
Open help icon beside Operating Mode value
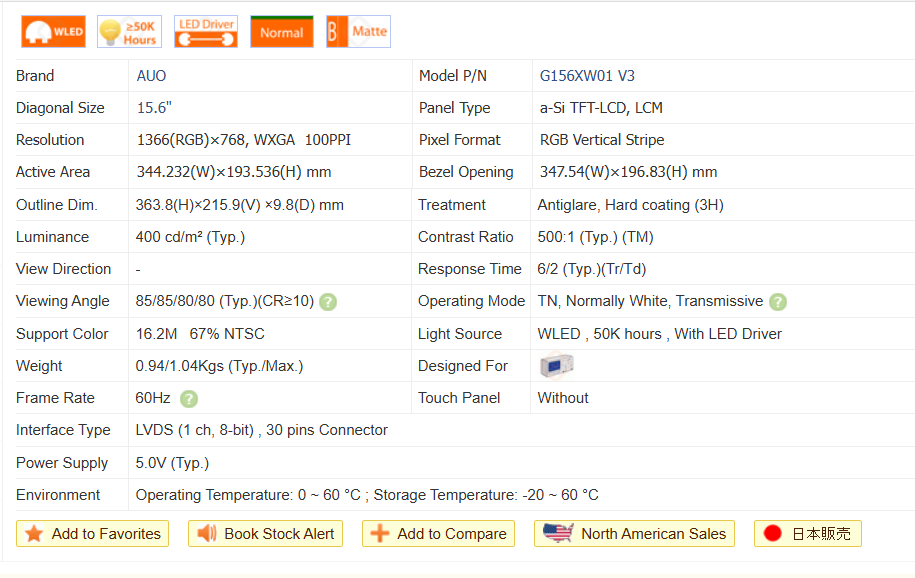click(778, 302)
